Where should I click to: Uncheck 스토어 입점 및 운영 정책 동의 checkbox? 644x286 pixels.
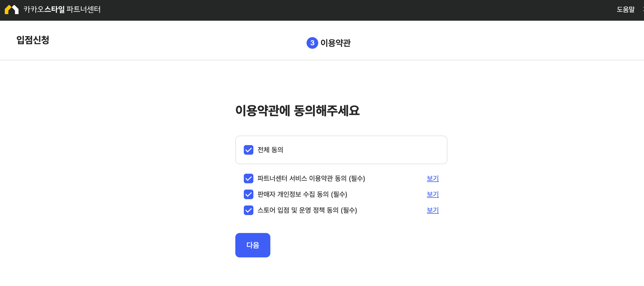pyautogui.click(x=249, y=210)
